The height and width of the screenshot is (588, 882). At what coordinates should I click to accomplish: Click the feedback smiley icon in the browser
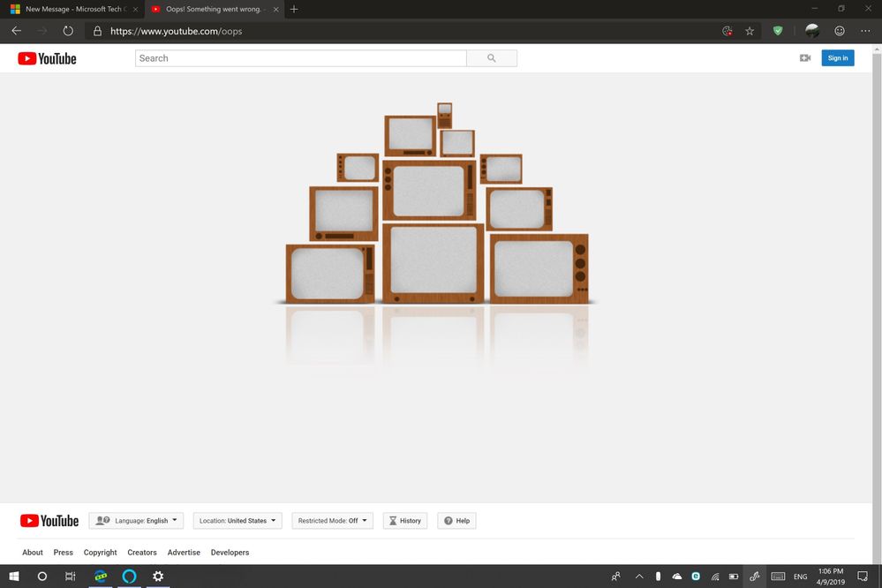click(839, 30)
